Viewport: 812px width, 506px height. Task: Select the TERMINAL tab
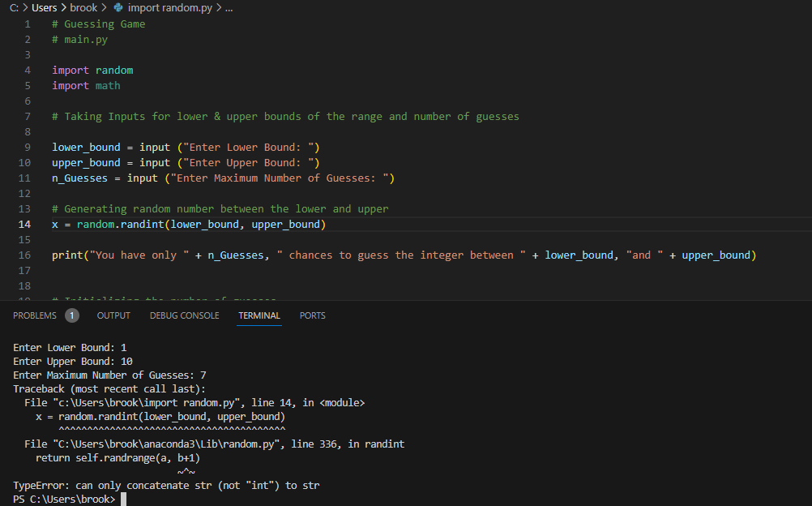pos(259,315)
